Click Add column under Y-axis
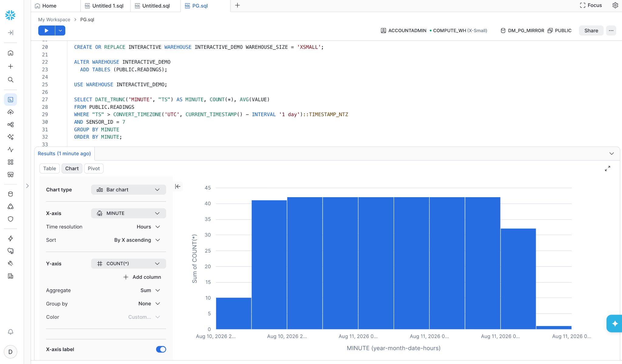Screen dimensions: 622x364 (142, 277)
